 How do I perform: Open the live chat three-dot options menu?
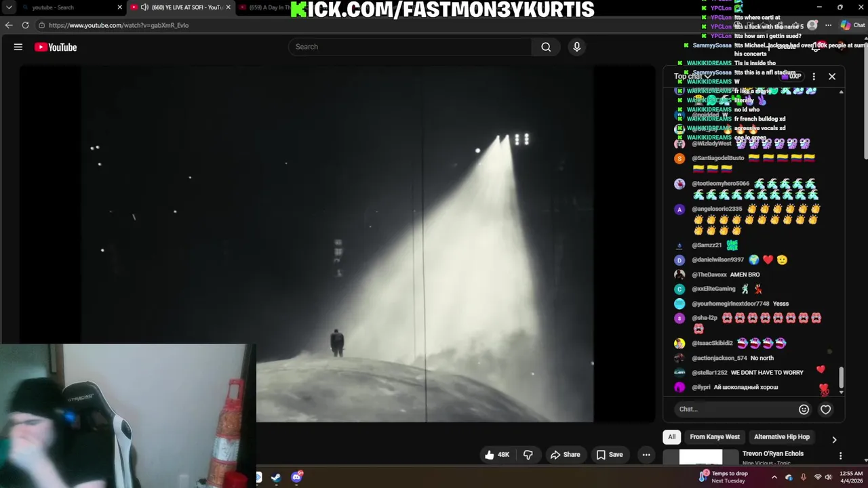click(814, 77)
